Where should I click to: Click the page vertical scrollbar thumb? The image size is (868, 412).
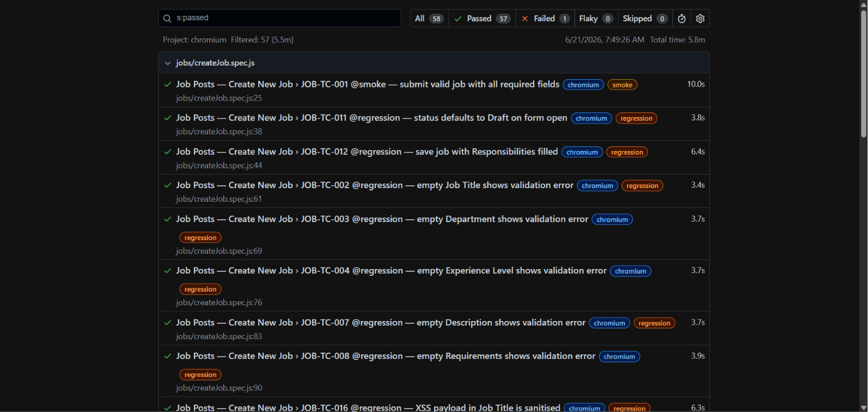coord(863,73)
